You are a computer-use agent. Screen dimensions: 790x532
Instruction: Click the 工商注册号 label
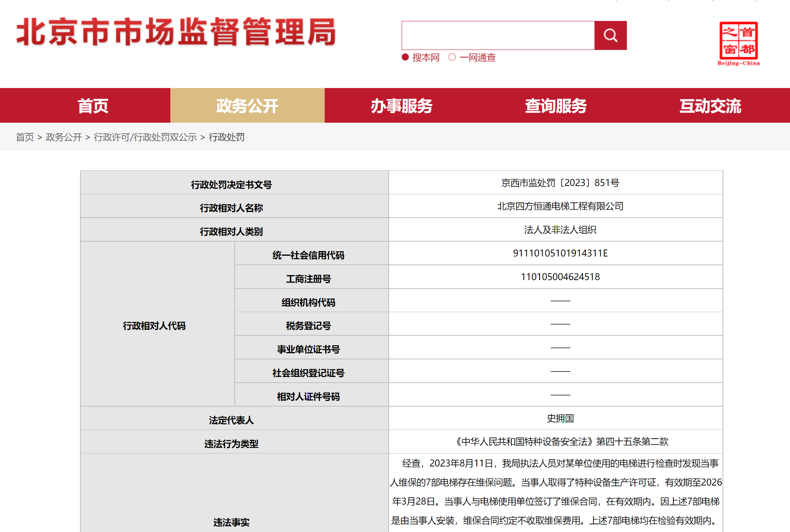click(x=308, y=279)
